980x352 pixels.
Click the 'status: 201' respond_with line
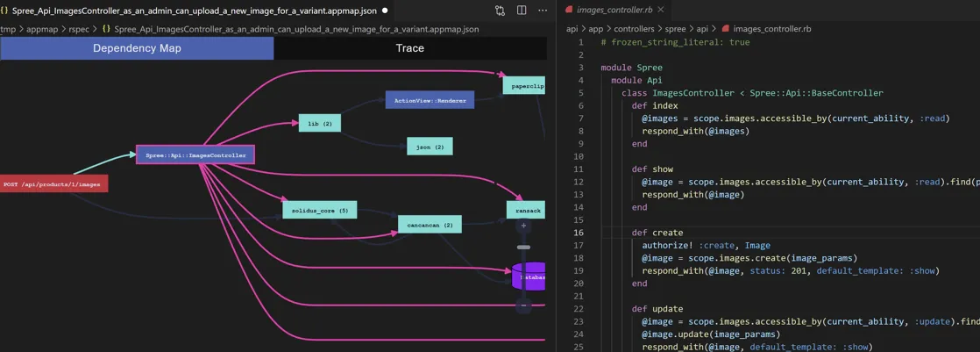point(791,270)
